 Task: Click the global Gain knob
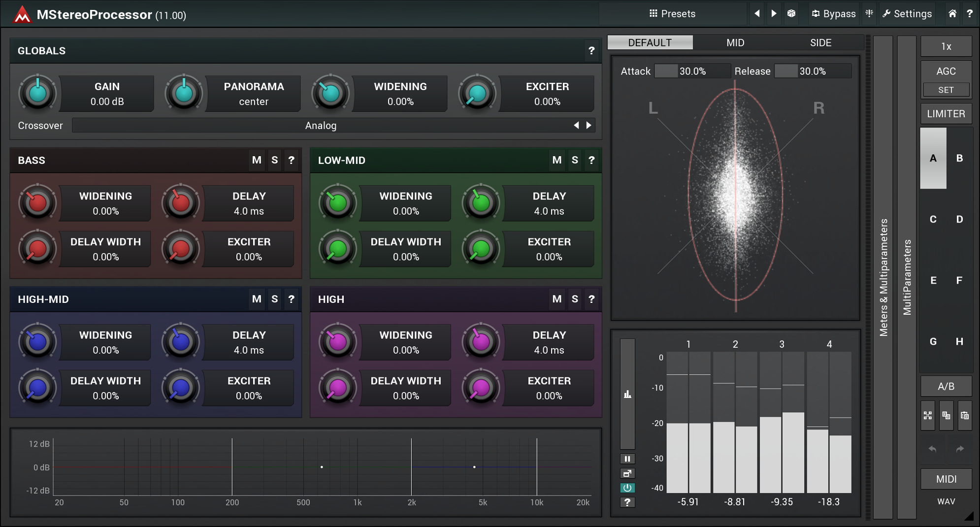point(37,93)
